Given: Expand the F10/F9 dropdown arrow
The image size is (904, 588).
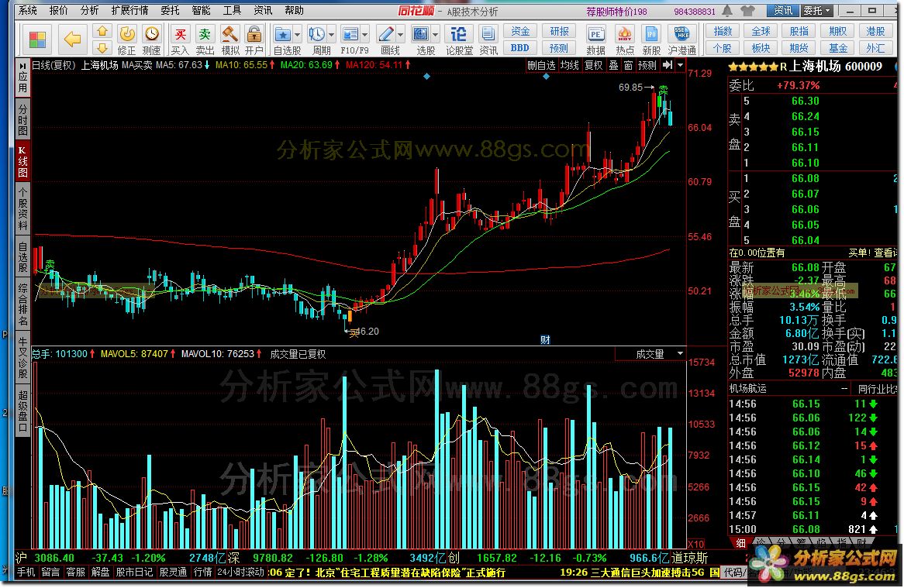Looking at the screenshot, I should click(364, 35).
